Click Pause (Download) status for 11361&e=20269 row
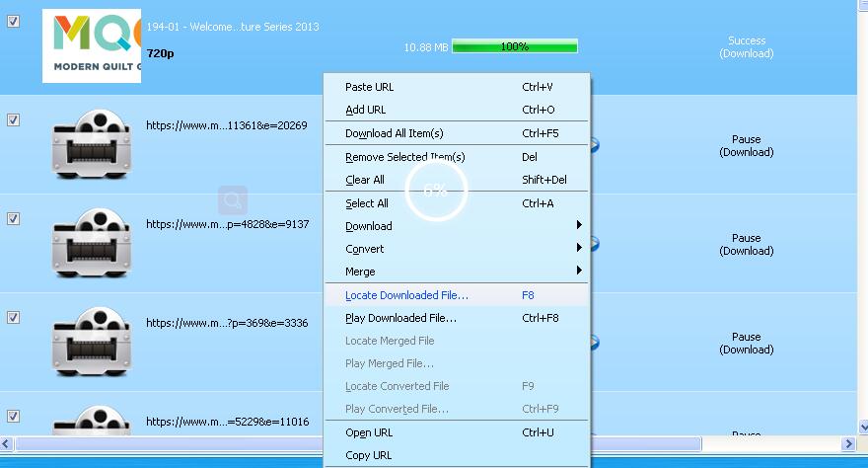Image resolution: width=868 pixels, height=468 pixels. (x=747, y=146)
